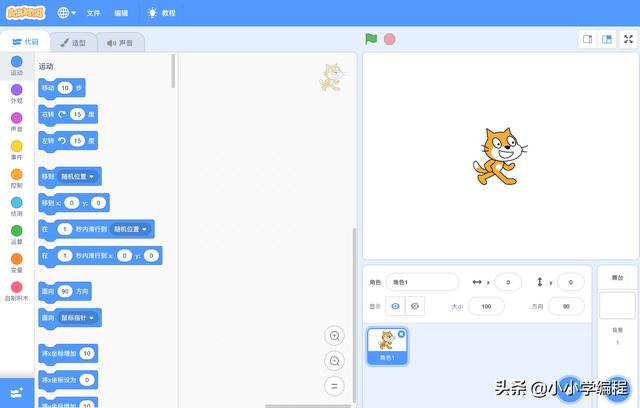The height and width of the screenshot is (408, 640).
Task: Click y value in glide to x y block
Action: [151, 255]
